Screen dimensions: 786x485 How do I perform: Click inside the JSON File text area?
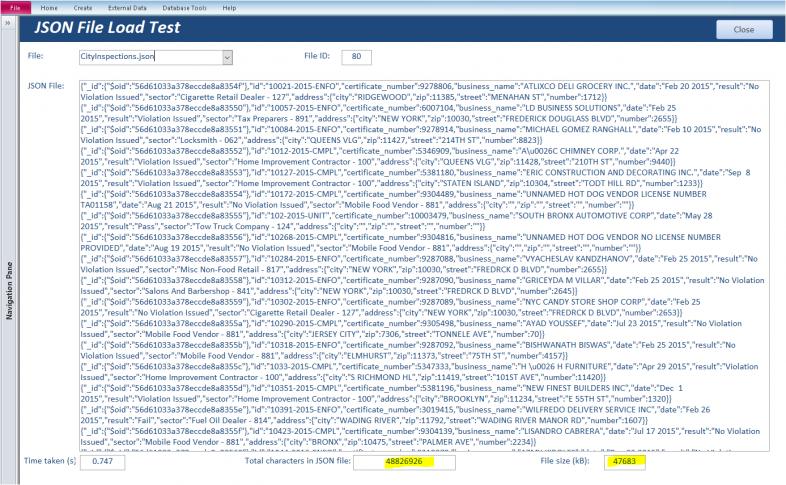[x=424, y=266]
